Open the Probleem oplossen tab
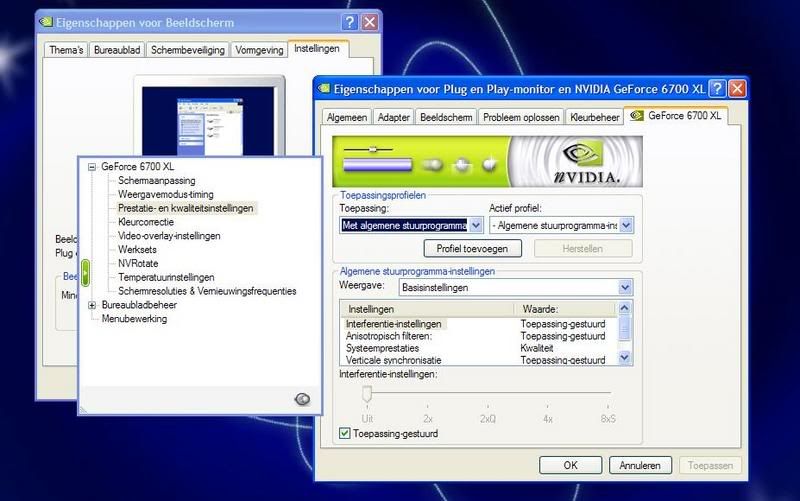 pyautogui.click(x=521, y=117)
